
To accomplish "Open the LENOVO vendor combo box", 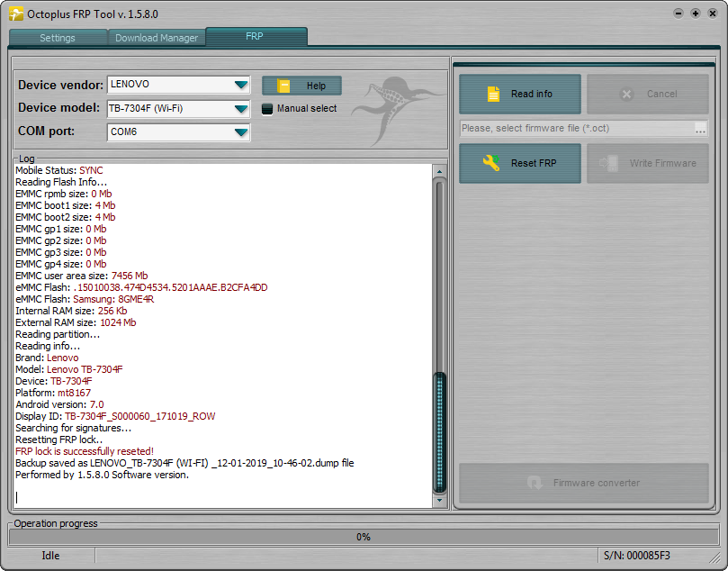I will tap(179, 85).
